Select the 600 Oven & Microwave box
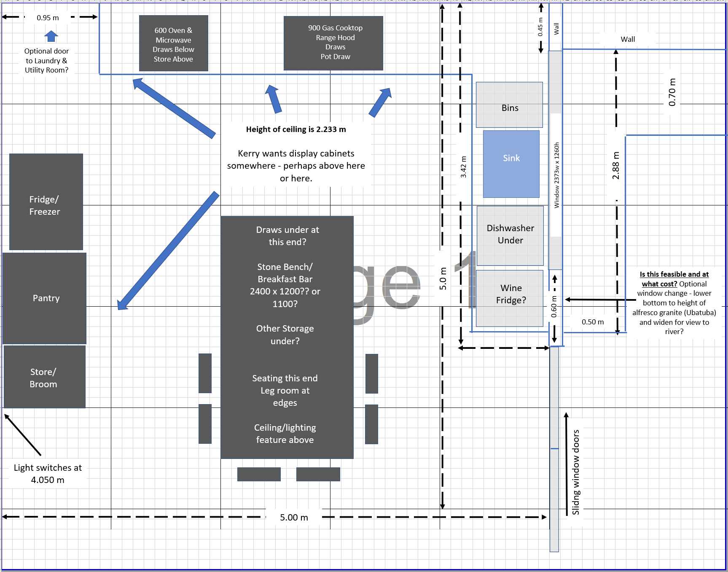 coord(173,44)
